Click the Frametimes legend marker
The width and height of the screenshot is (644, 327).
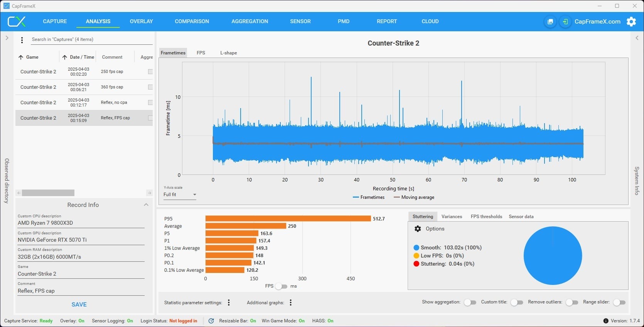coord(356,197)
